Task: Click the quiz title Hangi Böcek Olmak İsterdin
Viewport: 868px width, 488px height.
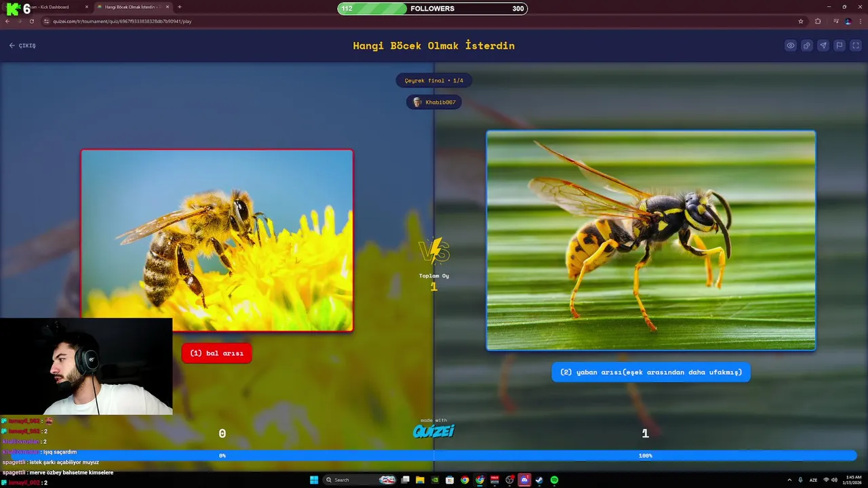Action: click(434, 45)
